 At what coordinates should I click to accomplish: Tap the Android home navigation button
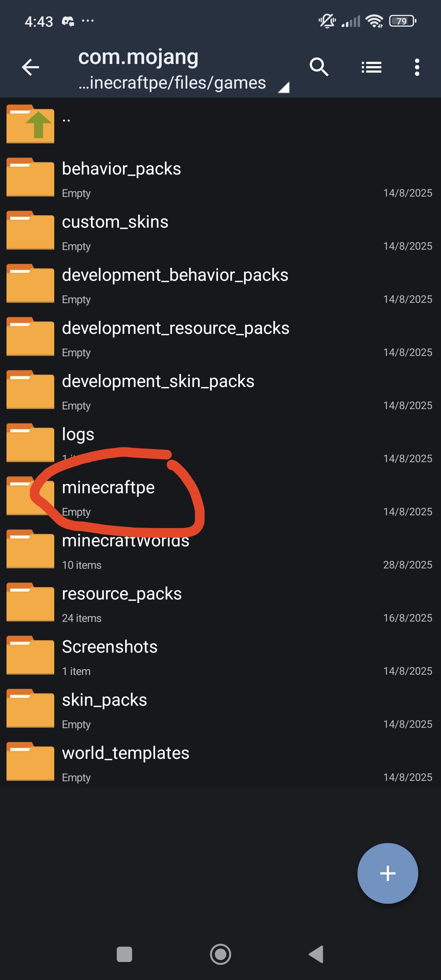pos(220,954)
